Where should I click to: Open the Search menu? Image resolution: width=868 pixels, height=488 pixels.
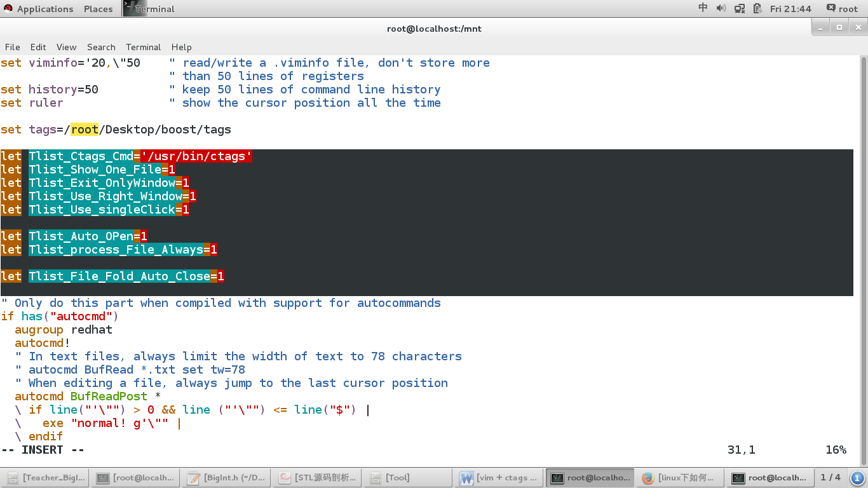101,47
